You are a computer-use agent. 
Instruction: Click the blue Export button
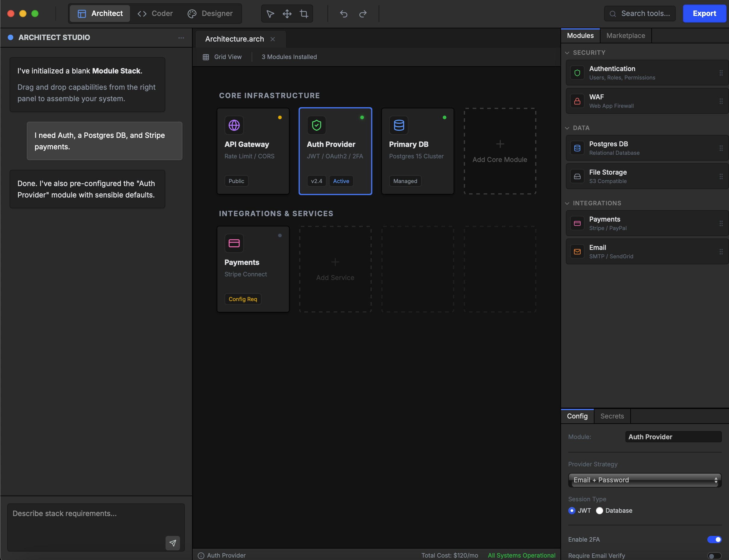click(704, 14)
